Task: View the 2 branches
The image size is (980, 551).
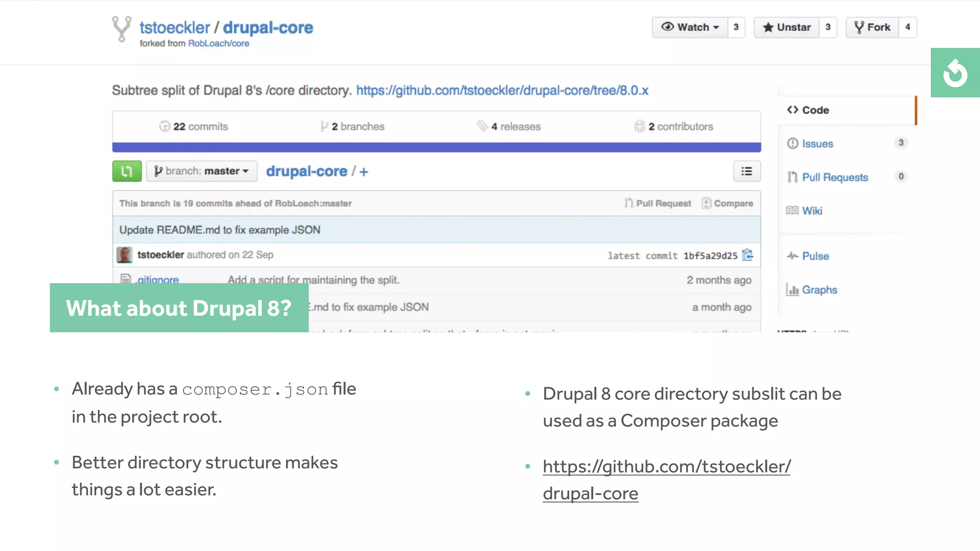Action: pos(353,126)
